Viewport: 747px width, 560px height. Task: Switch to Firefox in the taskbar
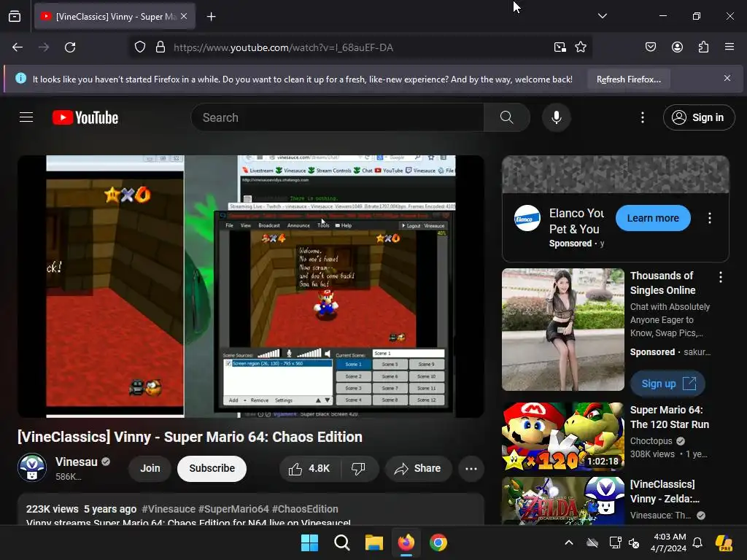coord(406,542)
